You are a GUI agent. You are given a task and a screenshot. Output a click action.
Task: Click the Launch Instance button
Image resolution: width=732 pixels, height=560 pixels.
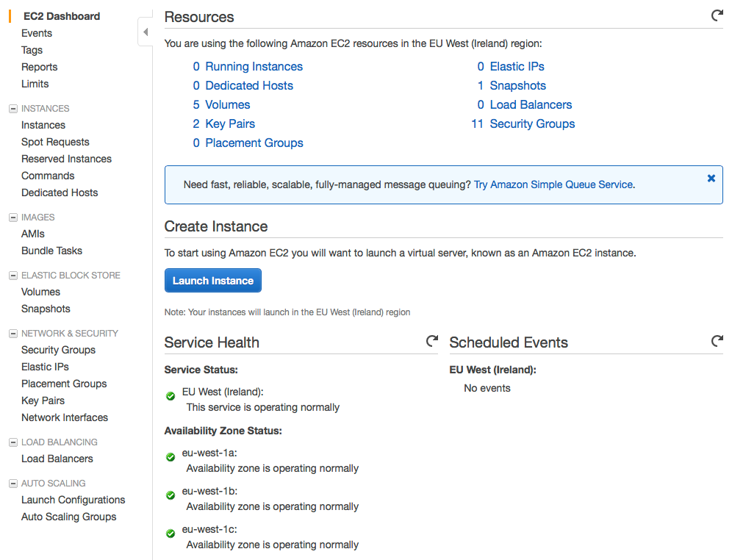pos(213,281)
